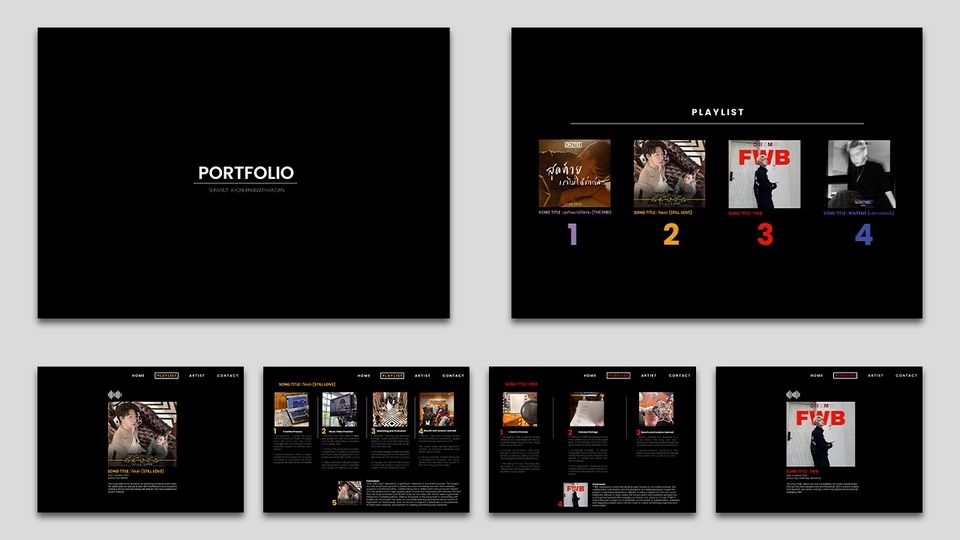Click the PORTFOLIO title text

[245, 173]
